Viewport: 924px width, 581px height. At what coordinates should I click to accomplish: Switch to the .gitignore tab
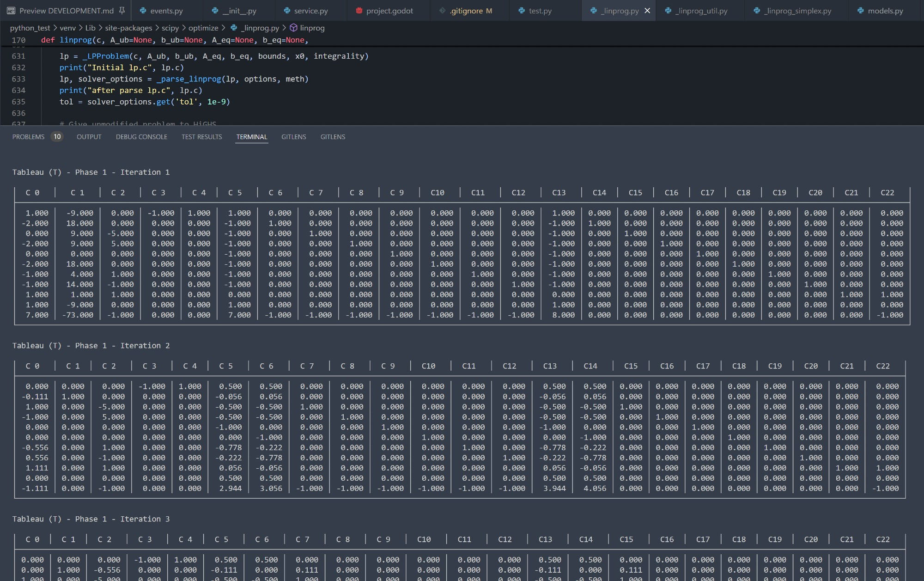point(470,11)
